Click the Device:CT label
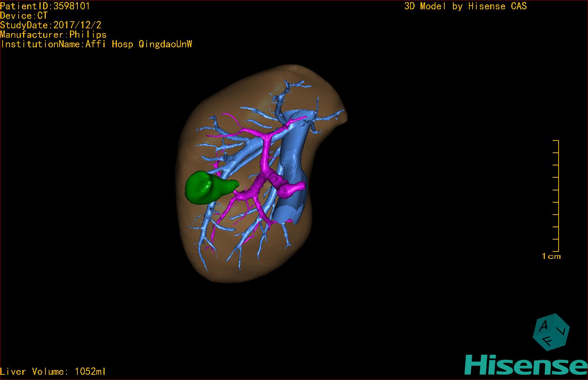The width and height of the screenshot is (588, 380). coord(24,16)
